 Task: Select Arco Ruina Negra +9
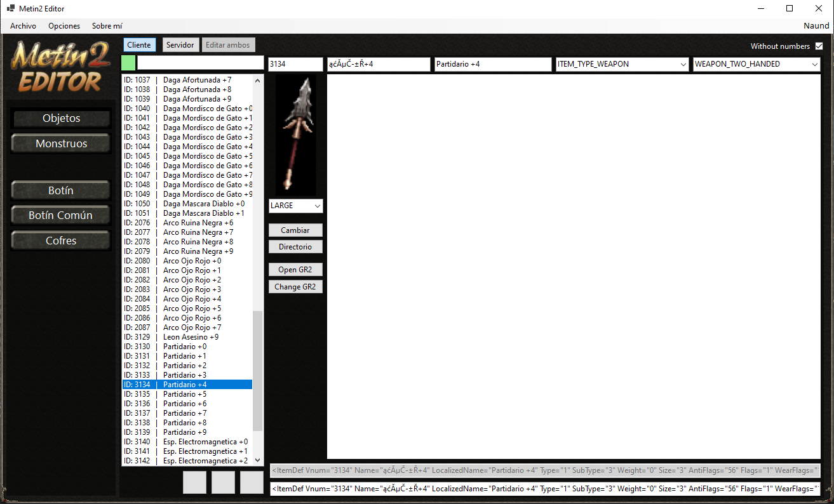click(187, 251)
